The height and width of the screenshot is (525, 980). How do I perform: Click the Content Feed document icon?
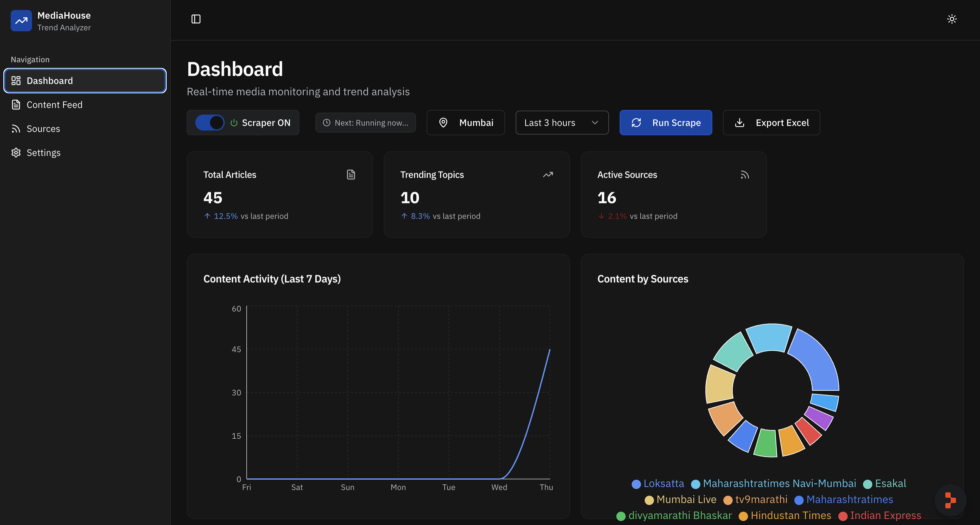point(16,105)
